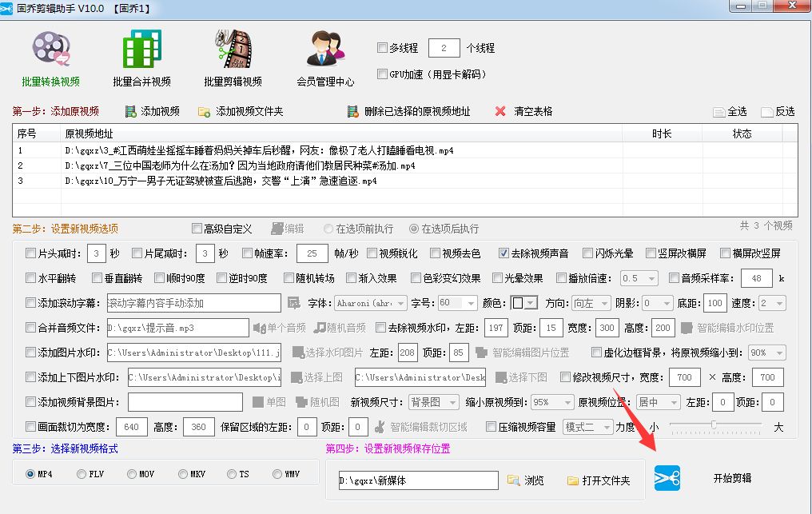Select the MKV format radio button

[183, 474]
